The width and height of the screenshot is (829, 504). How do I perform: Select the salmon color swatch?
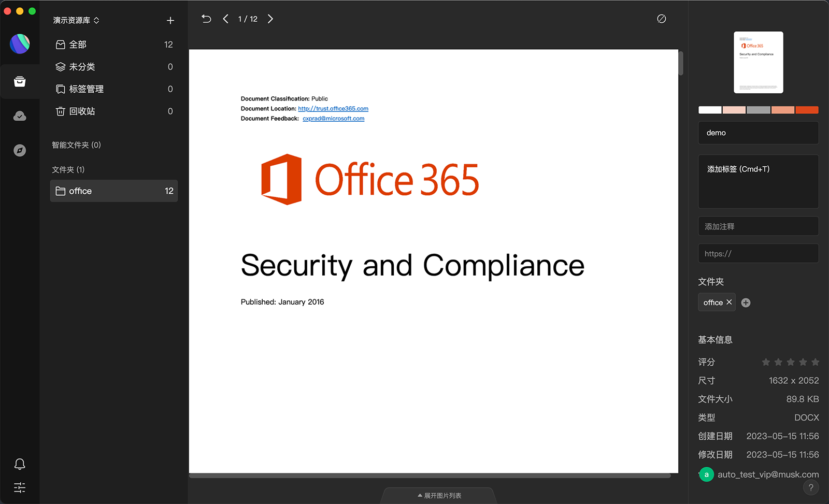coord(783,110)
